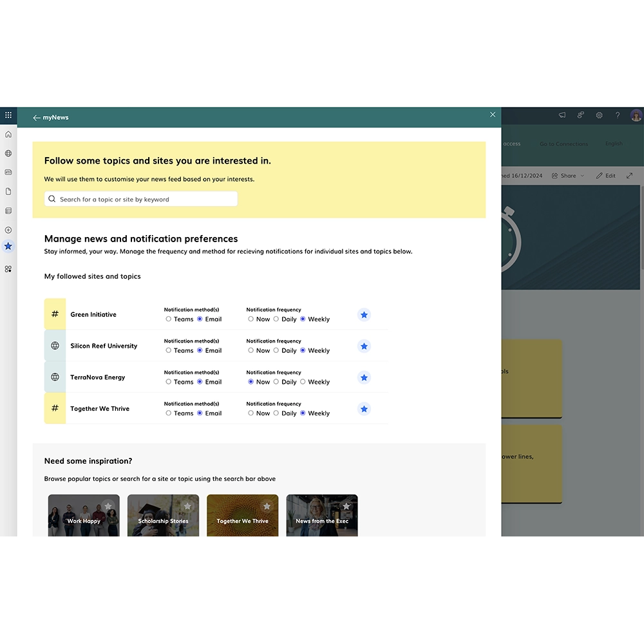Toggle the follow star on Scholarship Stories card
Viewport: 644px width, 644px height.
coord(187,506)
